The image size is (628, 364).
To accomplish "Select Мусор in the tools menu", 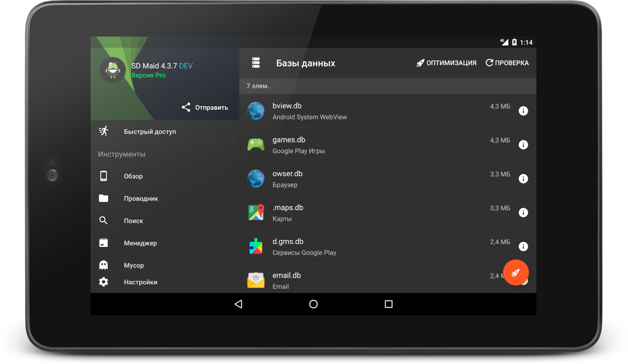I will click(x=165, y=263).
